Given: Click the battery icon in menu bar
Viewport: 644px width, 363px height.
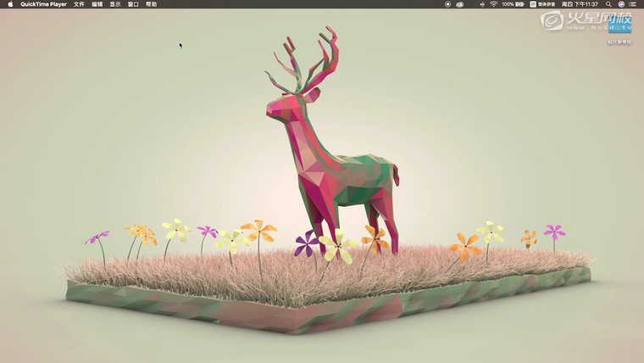Looking at the screenshot, I should (x=522, y=4).
